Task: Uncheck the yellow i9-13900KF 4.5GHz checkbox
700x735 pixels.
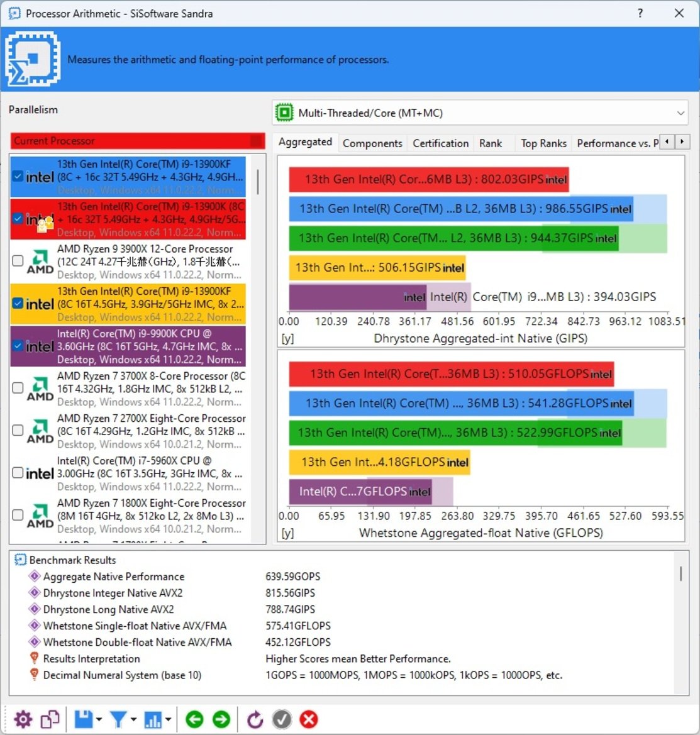Action: click(x=18, y=303)
